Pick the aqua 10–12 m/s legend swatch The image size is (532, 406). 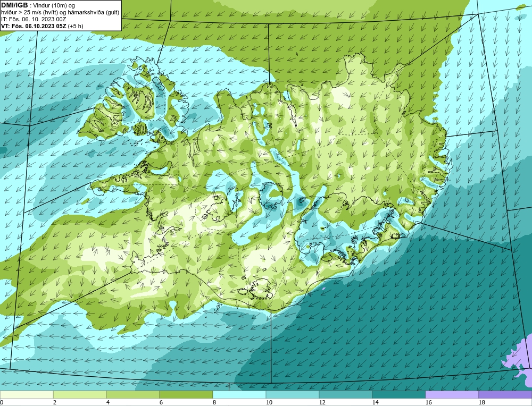coord(293,394)
